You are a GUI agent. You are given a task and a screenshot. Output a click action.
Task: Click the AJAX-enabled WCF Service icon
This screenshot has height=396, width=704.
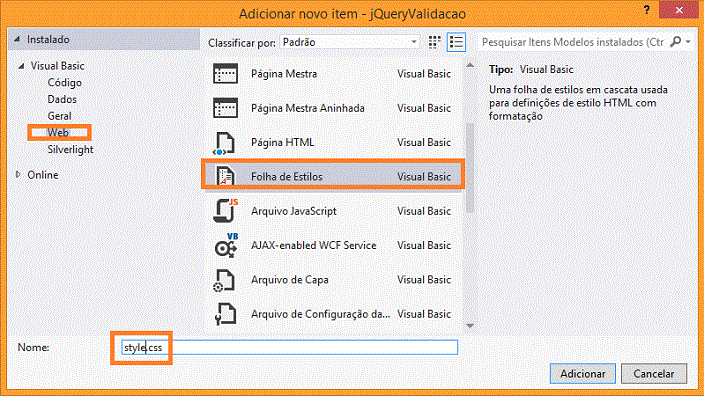[226, 245]
